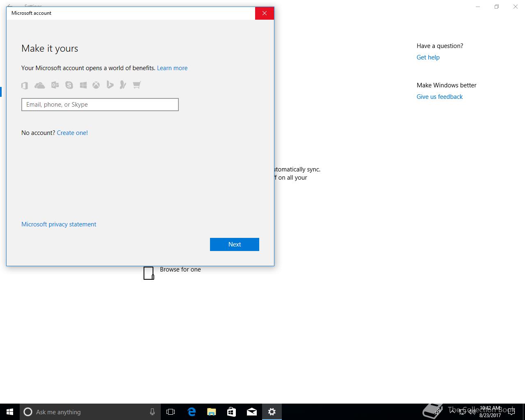The height and width of the screenshot is (420, 525).
Task: Click the Settings gear on the taskbar
Action: click(x=272, y=412)
